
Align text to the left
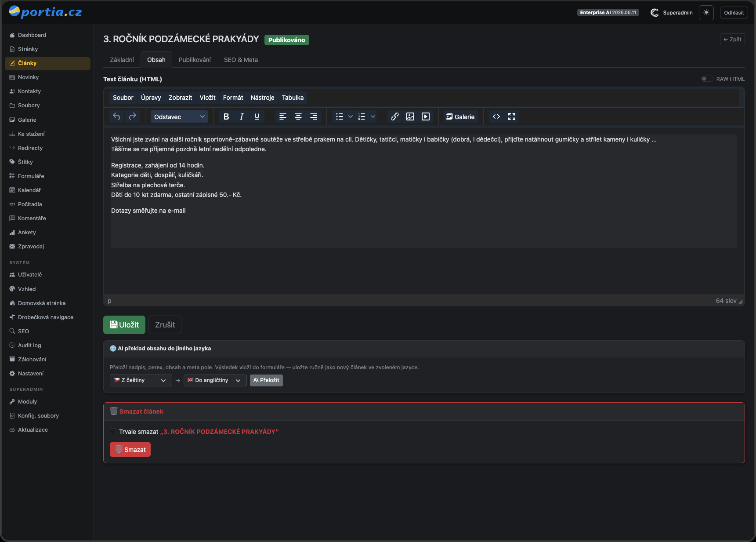[x=283, y=116]
